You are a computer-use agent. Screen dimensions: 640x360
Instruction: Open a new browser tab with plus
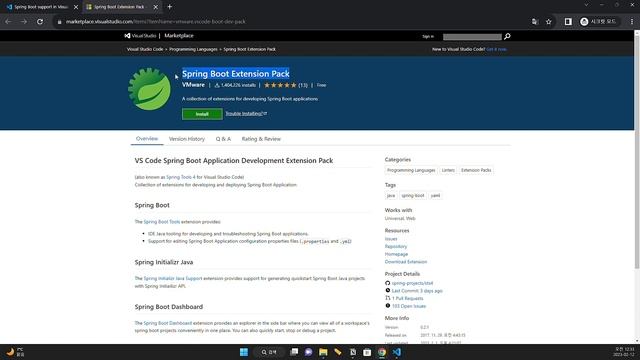coord(169,7)
